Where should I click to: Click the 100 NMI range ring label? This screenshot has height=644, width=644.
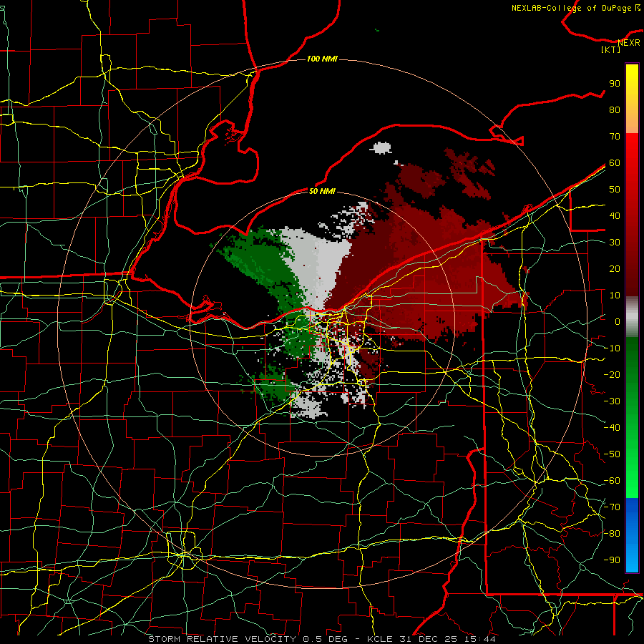[x=322, y=59]
